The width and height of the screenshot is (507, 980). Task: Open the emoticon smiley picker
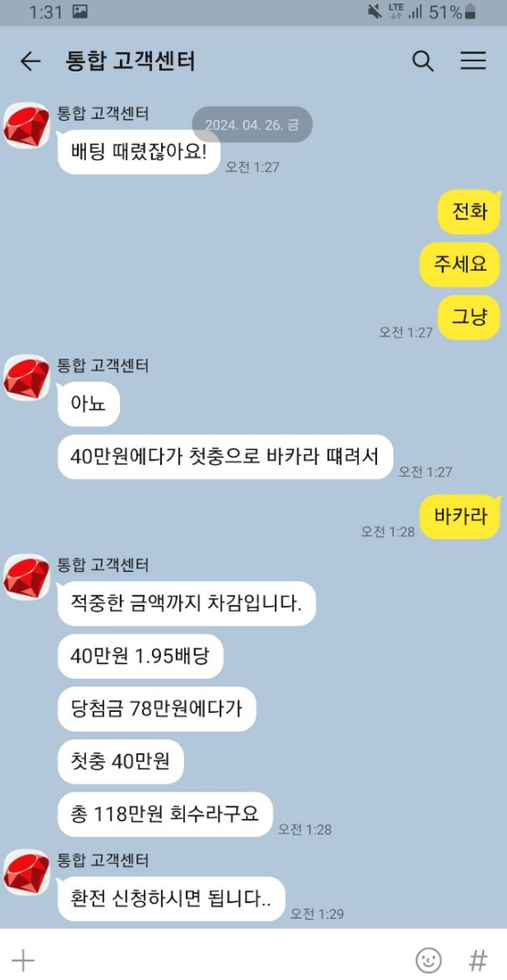pos(429,960)
